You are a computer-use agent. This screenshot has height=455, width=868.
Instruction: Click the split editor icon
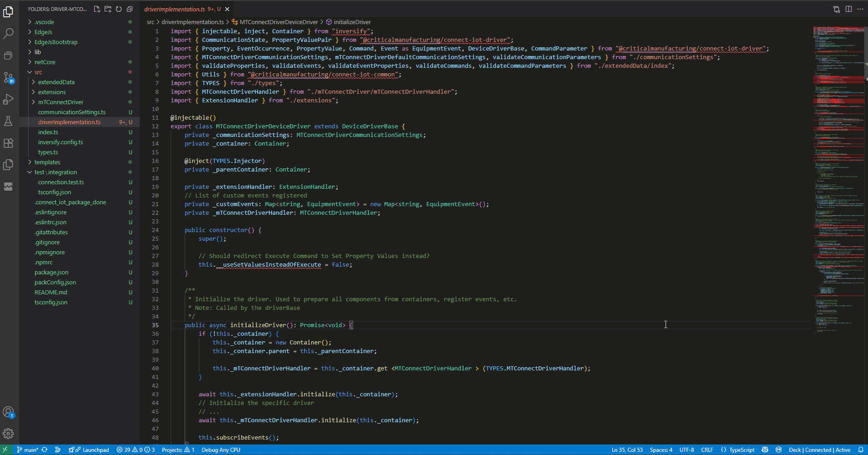[848, 9]
